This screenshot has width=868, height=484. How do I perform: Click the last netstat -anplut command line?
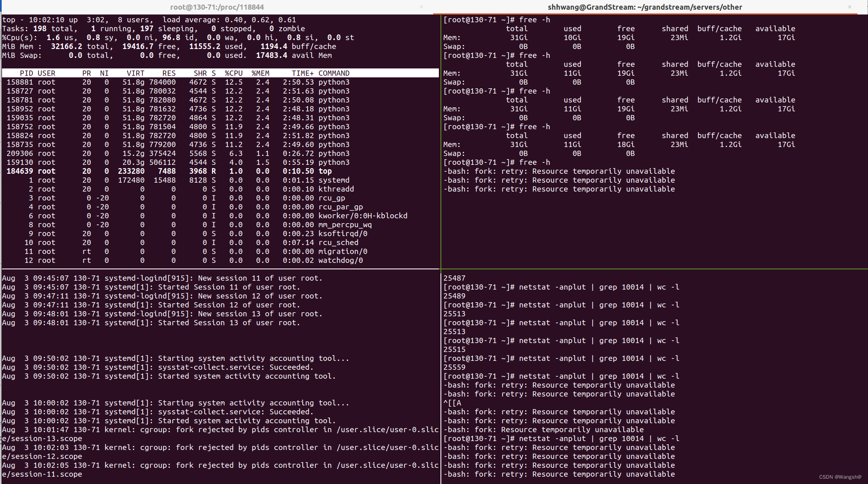click(x=561, y=439)
